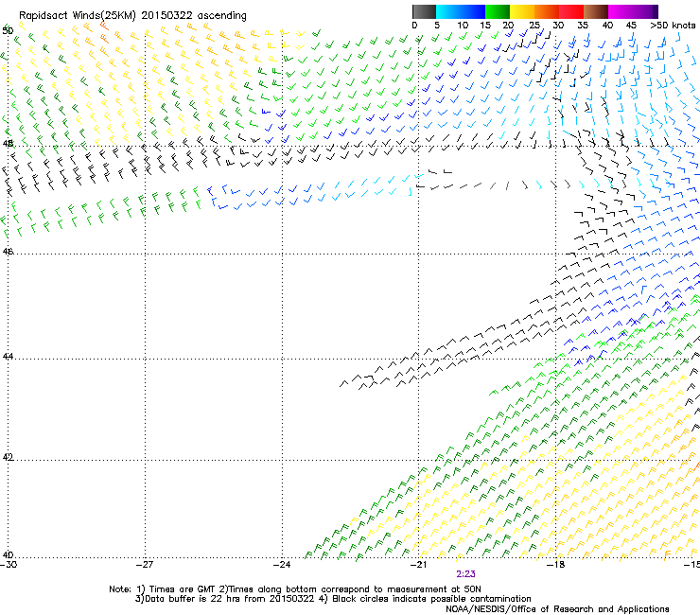Click the '-30' longitude axis label
This screenshot has height=615, width=700.
pyautogui.click(x=9, y=565)
